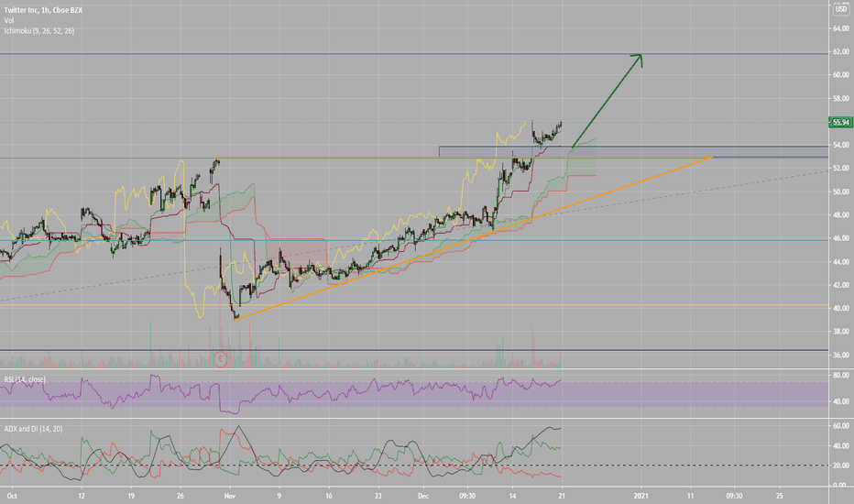Click 50.00 on the price axis

coord(840,192)
